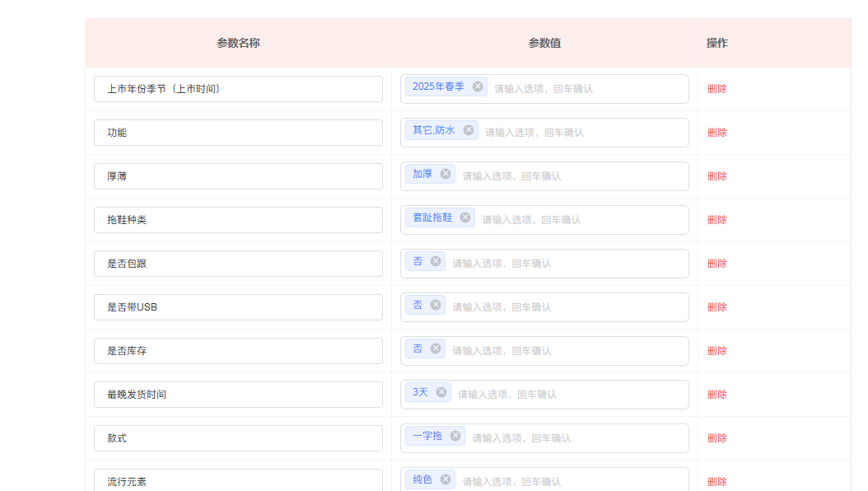Remove the 一字拖 tag

coord(455,436)
